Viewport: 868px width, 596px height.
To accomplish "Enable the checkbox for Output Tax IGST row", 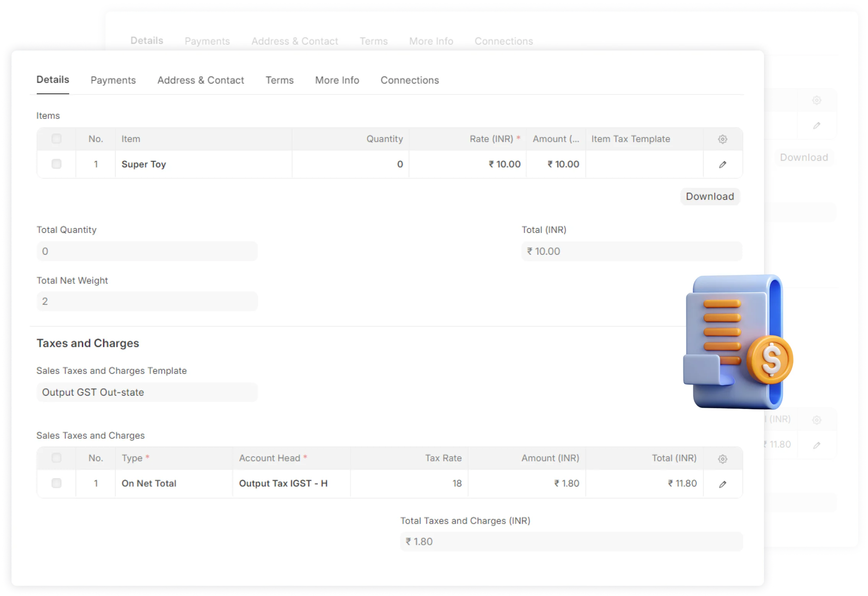I will click(56, 483).
